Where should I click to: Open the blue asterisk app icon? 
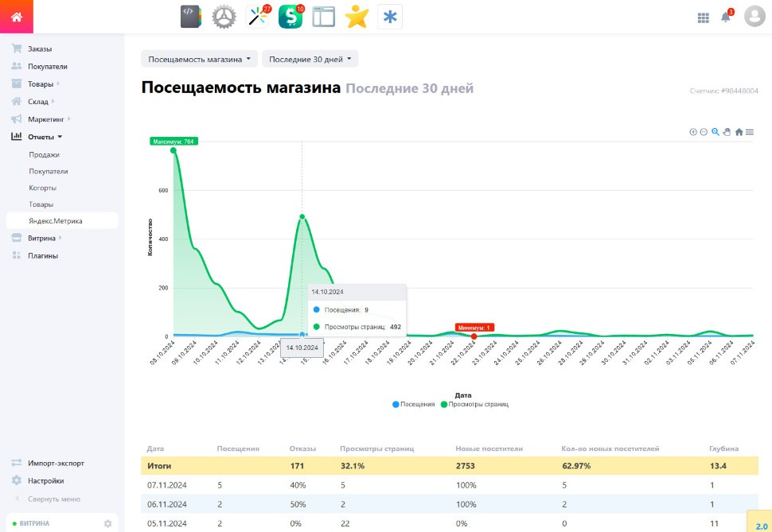390,17
